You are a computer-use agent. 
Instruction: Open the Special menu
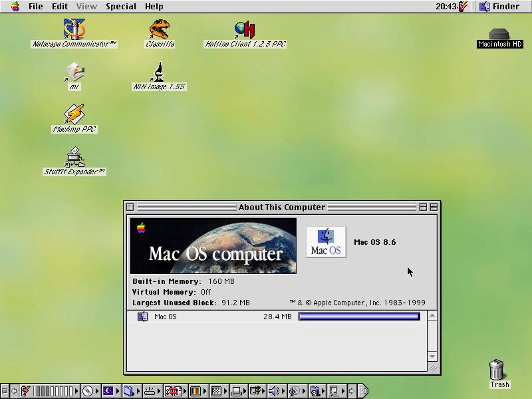pyautogui.click(x=121, y=6)
